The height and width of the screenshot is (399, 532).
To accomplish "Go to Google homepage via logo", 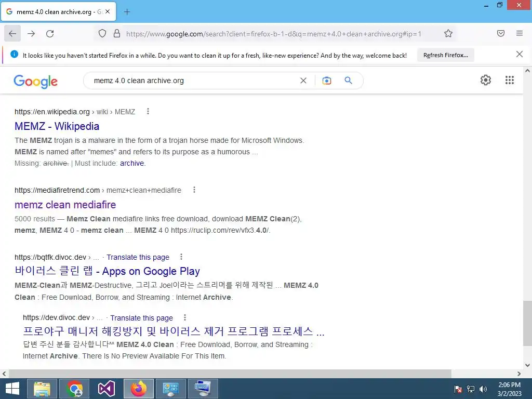I will [36, 82].
